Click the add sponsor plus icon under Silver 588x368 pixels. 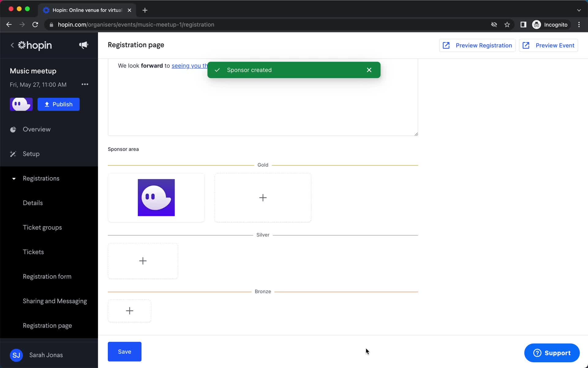coord(143,261)
